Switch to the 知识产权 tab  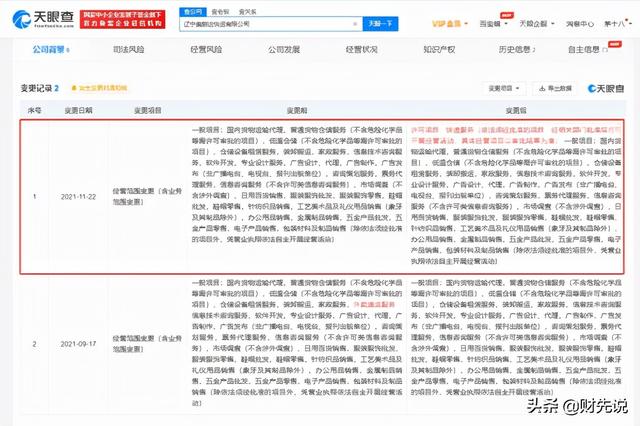(x=439, y=49)
